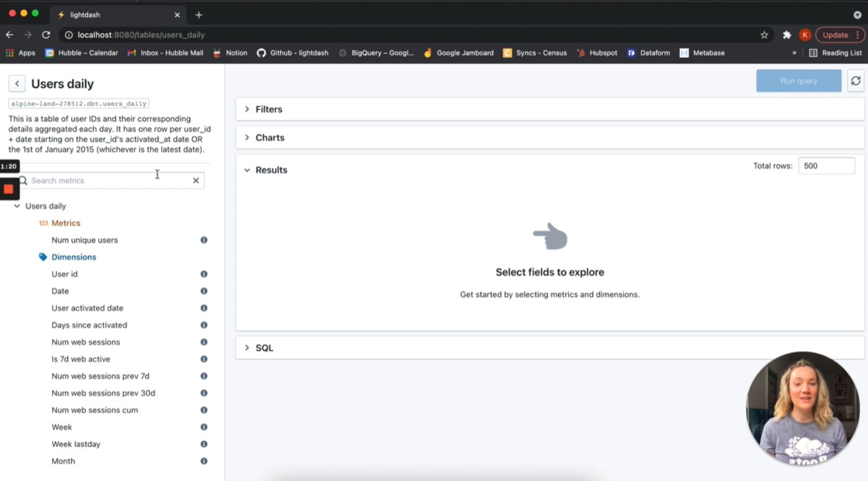Viewport: 868px width, 481px height.
Task: Click the info icon next to Date dimension
Action: click(x=204, y=291)
